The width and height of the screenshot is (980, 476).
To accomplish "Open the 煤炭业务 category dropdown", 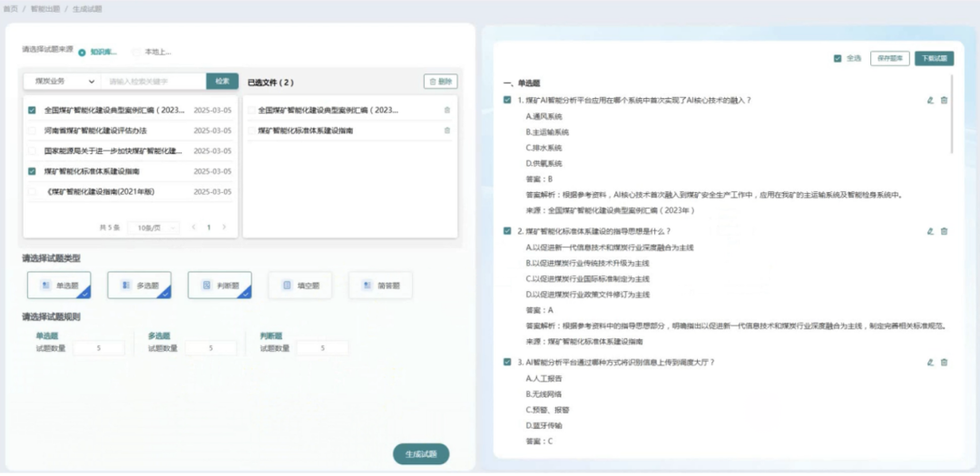I will (62, 82).
